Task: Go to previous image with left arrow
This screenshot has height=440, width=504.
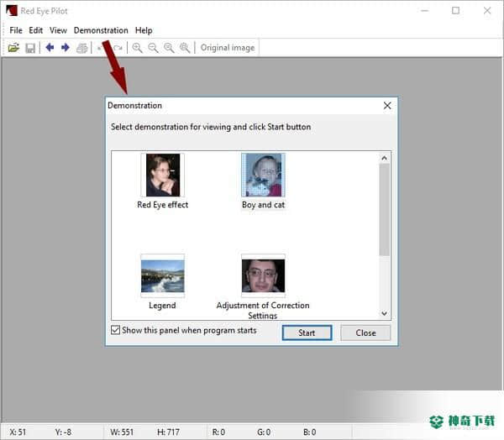Action: (50, 48)
